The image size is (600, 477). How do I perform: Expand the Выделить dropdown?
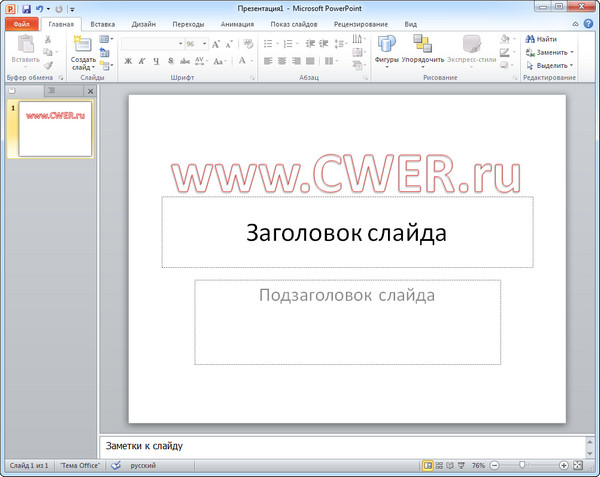click(571, 66)
